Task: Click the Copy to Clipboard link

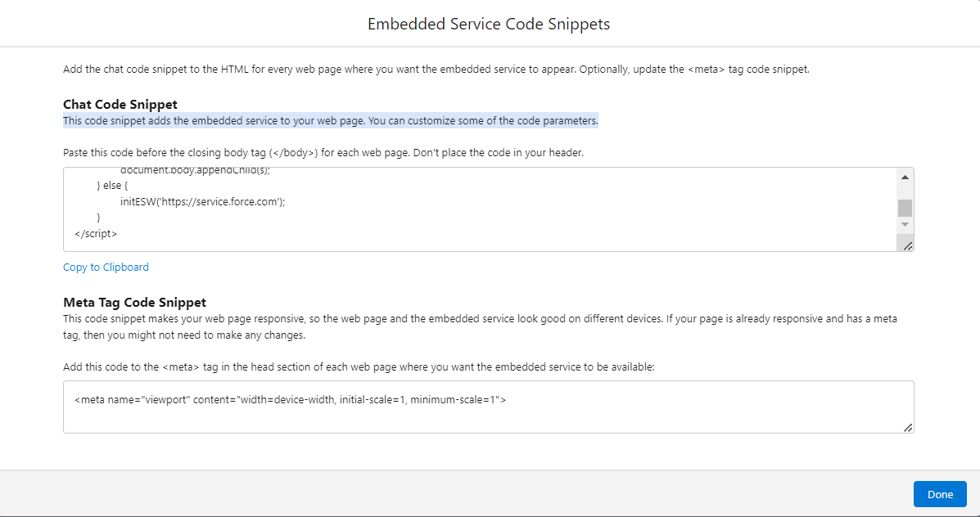Action: (x=106, y=267)
